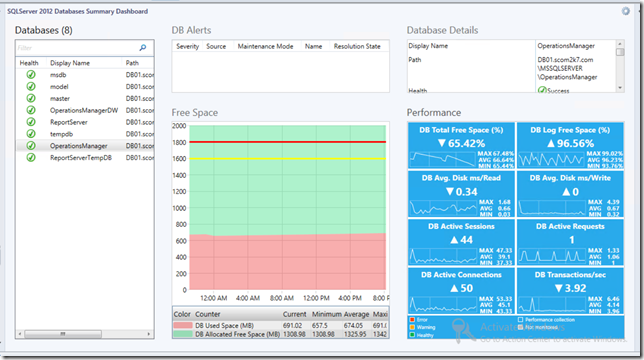Click the red Error legend swatch
This screenshot has height=360, width=644.
pyautogui.click(x=412, y=319)
